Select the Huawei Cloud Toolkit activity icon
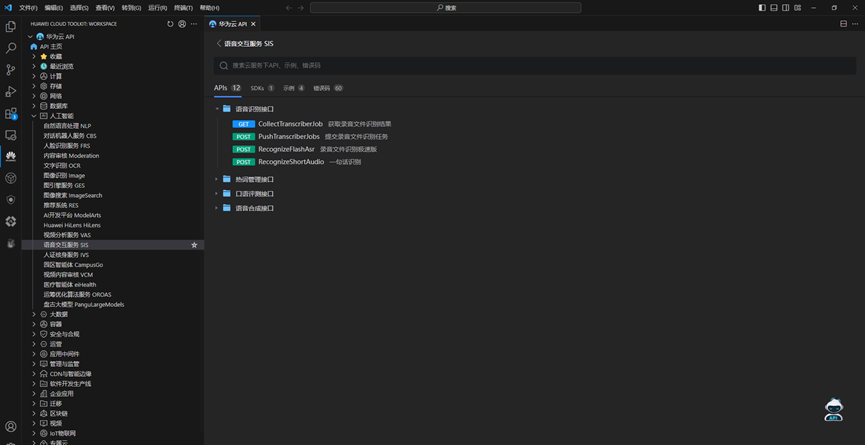Screen dimensions: 865x445 pyautogui.click(x=10, y=157)
